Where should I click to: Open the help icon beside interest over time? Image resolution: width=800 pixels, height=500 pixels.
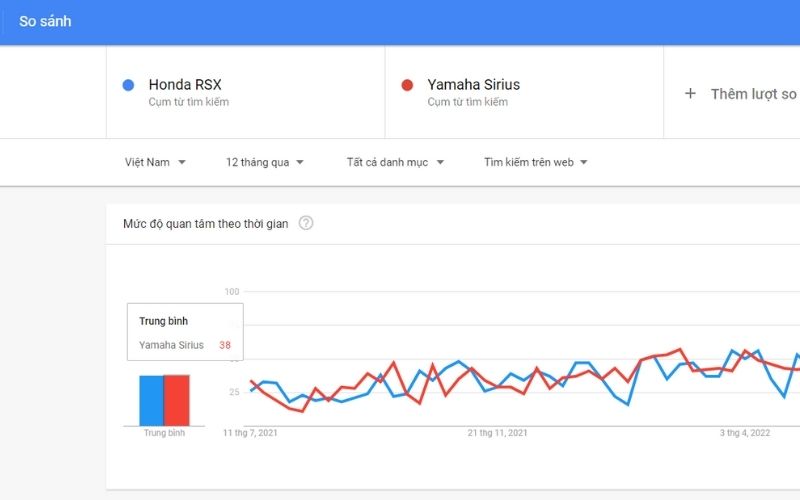point(306,223)
